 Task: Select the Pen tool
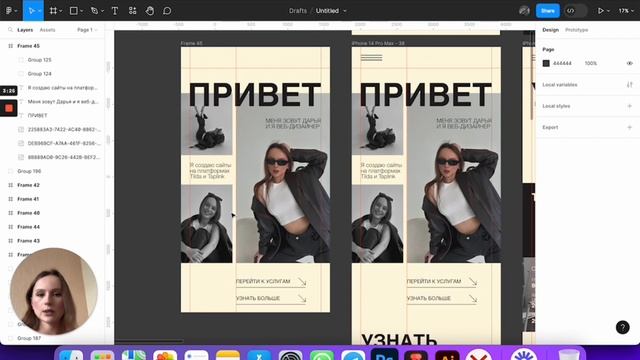[94, 11]
